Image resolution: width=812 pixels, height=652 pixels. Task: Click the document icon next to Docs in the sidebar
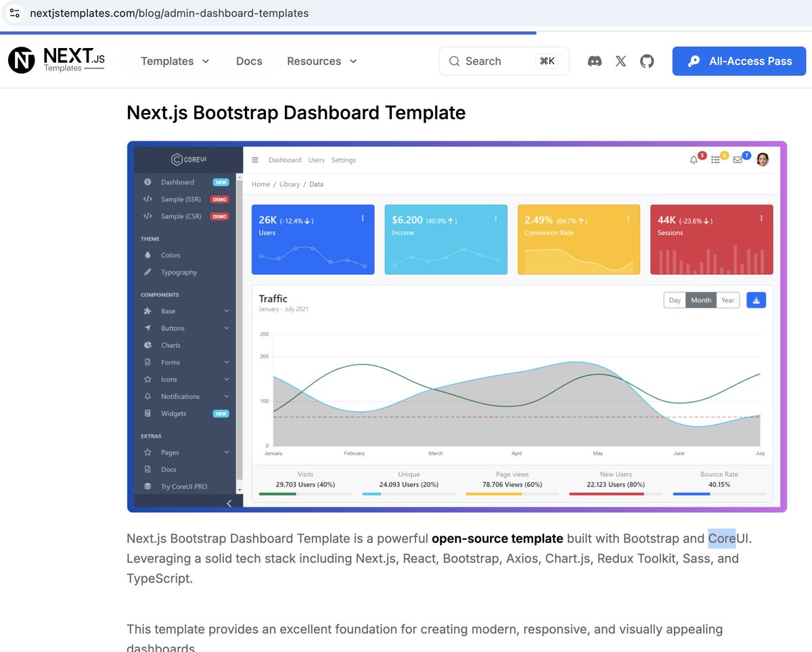[x=148, y=469]
